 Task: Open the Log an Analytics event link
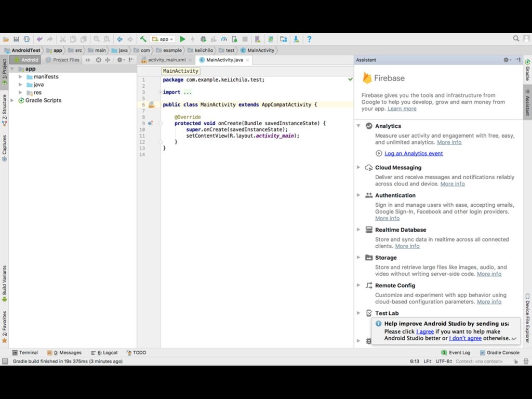414,153
